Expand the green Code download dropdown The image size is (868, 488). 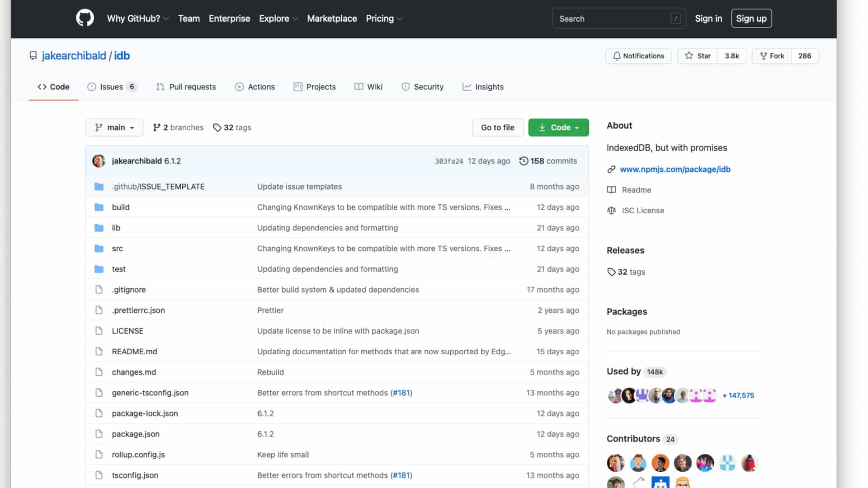(558, 127)
